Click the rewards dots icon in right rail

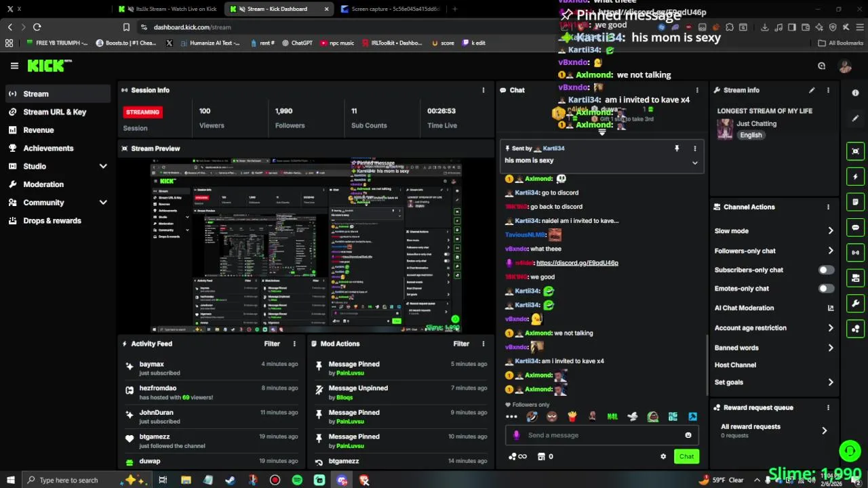(856, 329)
